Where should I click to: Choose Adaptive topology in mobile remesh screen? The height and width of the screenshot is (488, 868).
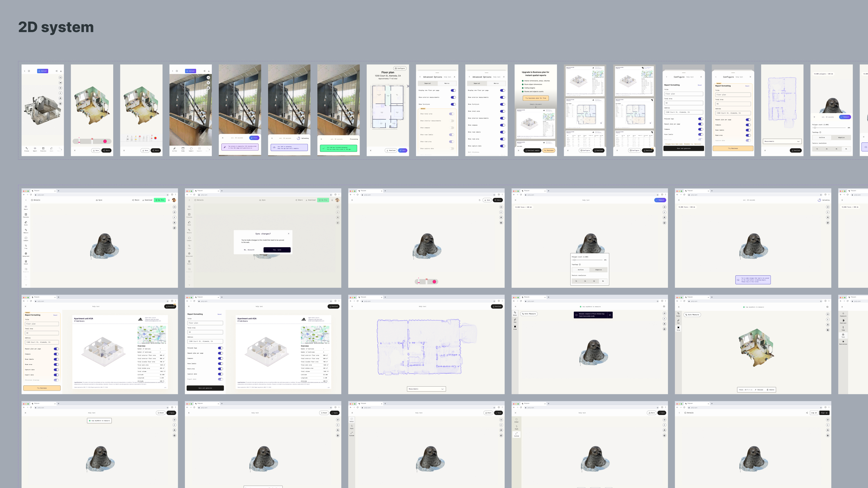click(841, 137)
